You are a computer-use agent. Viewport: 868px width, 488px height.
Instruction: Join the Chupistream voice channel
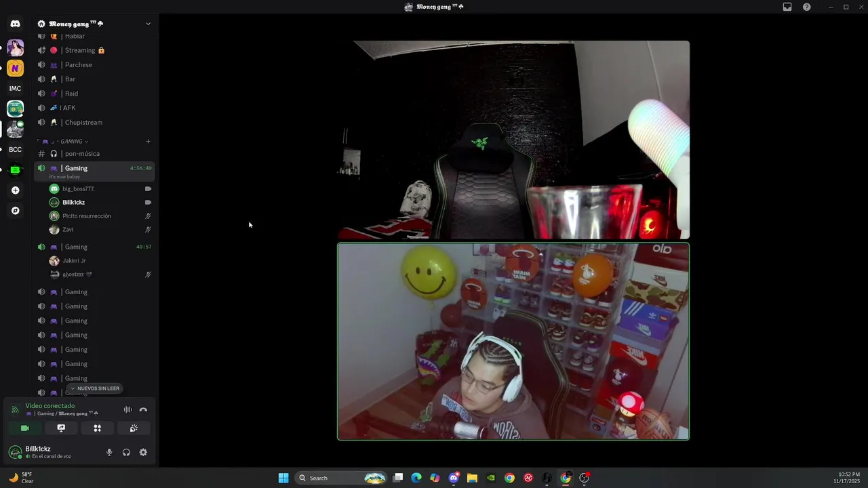[95, 123]
